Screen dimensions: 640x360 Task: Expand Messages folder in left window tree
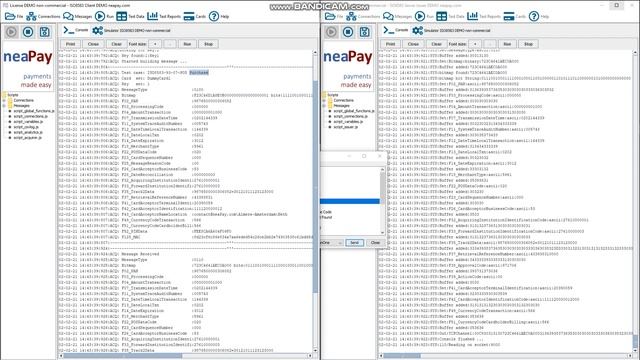click(4, 106)
